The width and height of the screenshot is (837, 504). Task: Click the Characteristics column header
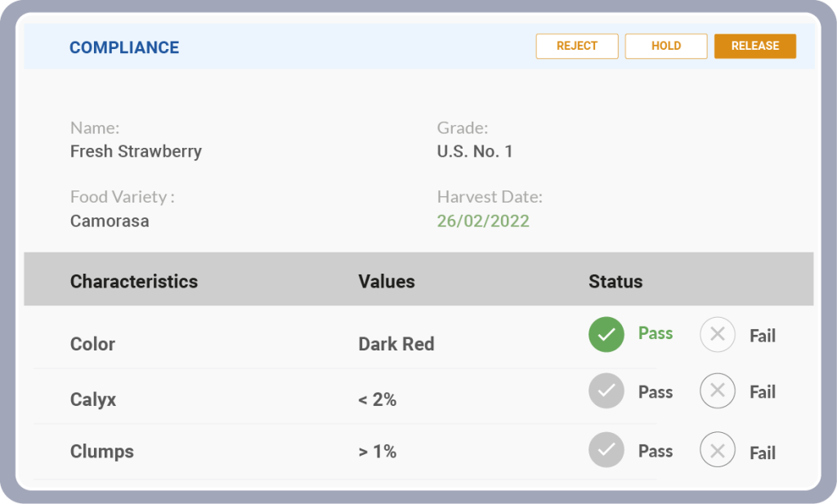pos(134,282)
